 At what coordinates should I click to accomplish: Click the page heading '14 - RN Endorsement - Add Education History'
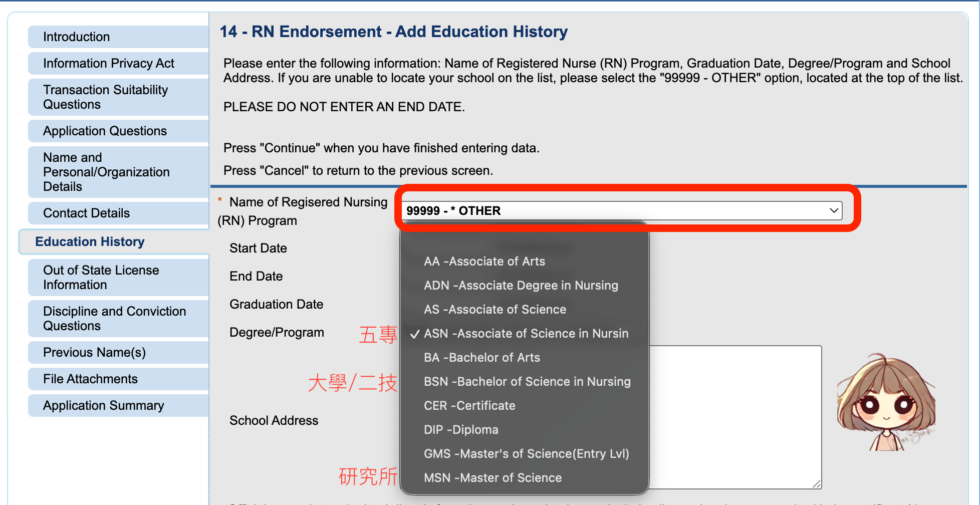coord(394,32)
